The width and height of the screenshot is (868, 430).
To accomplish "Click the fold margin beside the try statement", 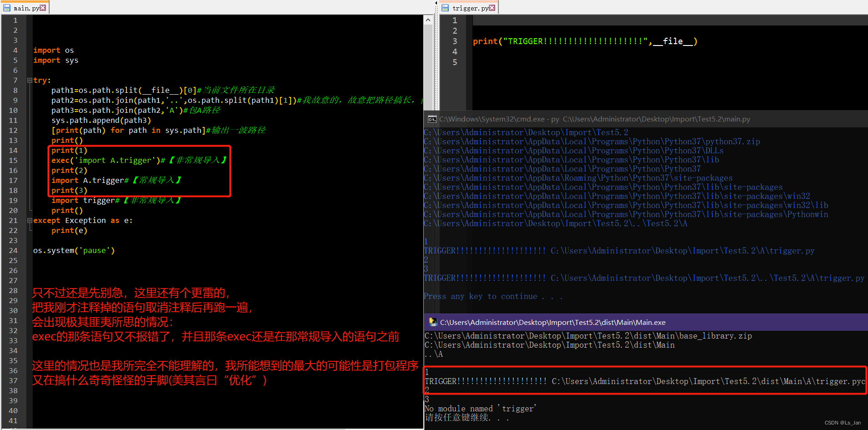I will click(29, 80).
